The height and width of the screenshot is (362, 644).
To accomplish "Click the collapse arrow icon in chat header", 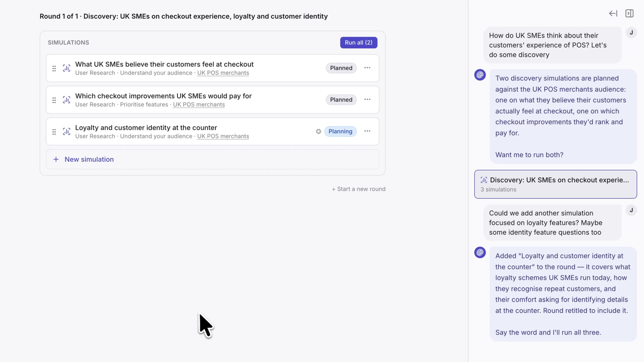I will coord(613,14).
